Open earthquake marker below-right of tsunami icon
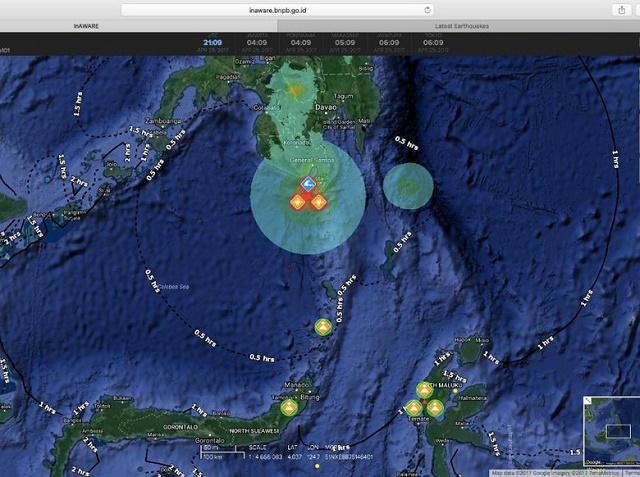640x477 pixels. [319, 202]
